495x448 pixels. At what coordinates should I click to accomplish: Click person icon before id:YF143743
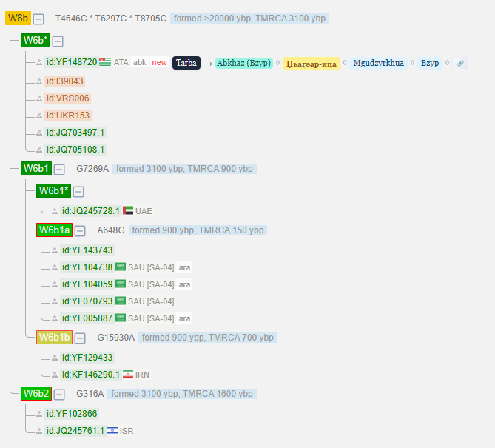[55, 250]
